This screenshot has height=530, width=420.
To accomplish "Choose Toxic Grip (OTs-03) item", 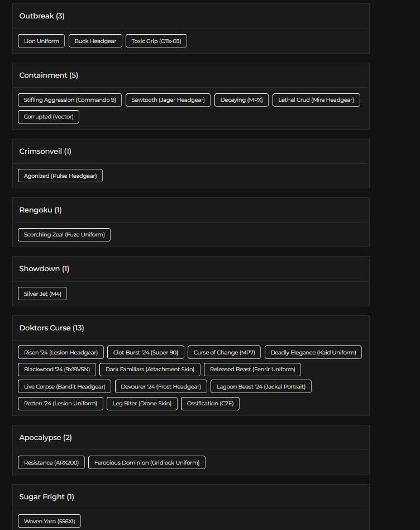I will coord(156,41).
